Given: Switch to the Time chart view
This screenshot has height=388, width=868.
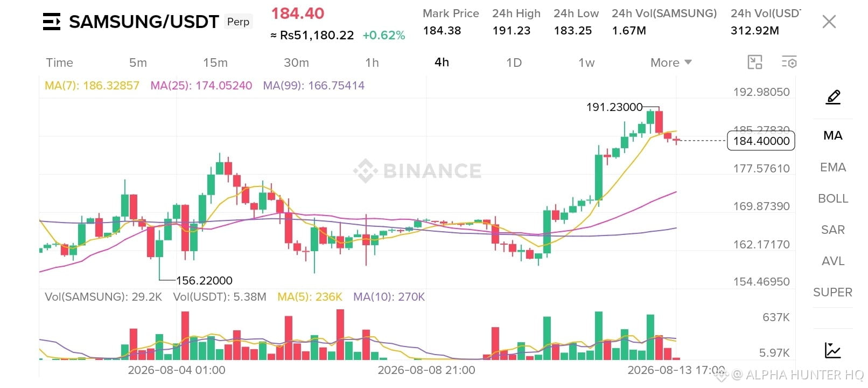Looking at the screenshot, I should click(x=59, y=63).
